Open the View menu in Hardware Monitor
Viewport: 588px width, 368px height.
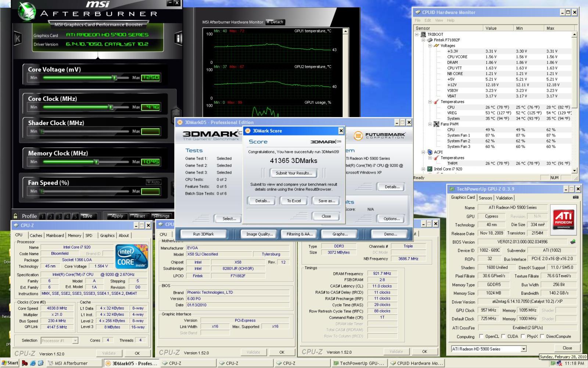439,20
